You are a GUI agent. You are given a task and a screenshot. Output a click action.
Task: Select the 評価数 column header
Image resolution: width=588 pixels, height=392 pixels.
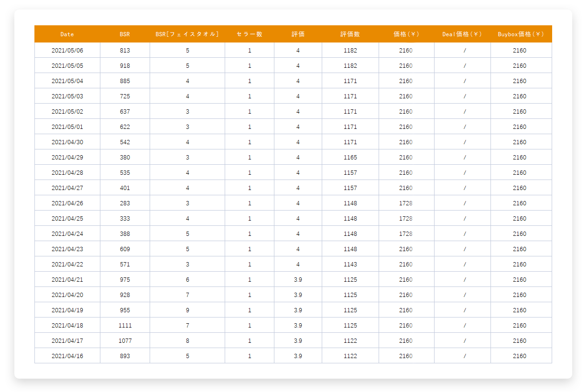[x=350, y=34]
